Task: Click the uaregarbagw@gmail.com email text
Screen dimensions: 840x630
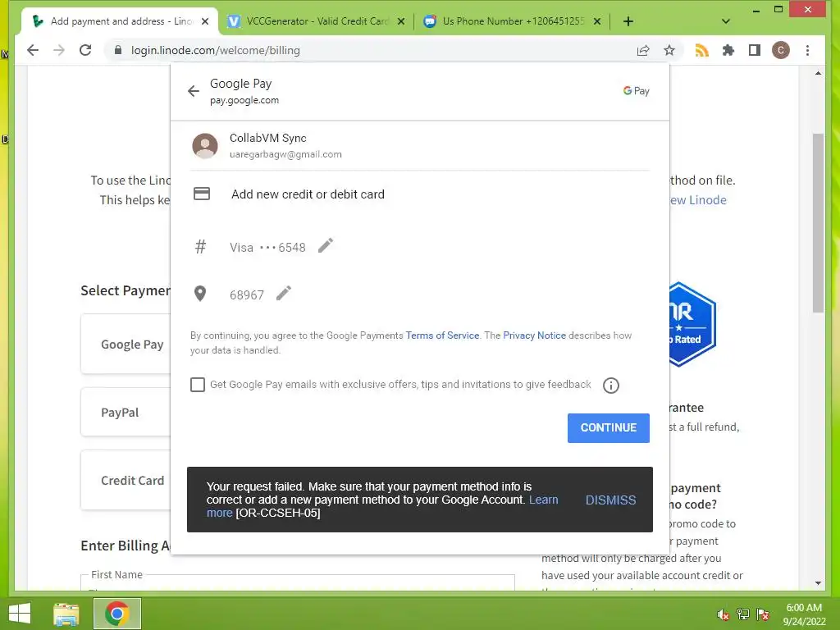Action: pyautogui.click(x=285, y=154)
